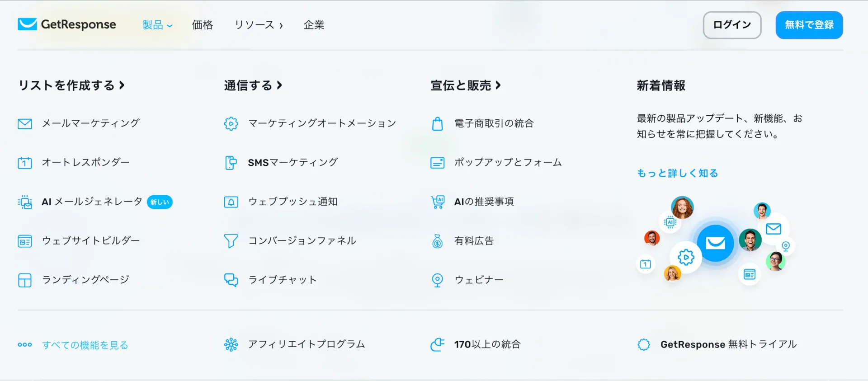Image resolution: width=868 pixels, height=381 pixels.
Task: Open the 価格 menu item
Action: coord(202,25)
